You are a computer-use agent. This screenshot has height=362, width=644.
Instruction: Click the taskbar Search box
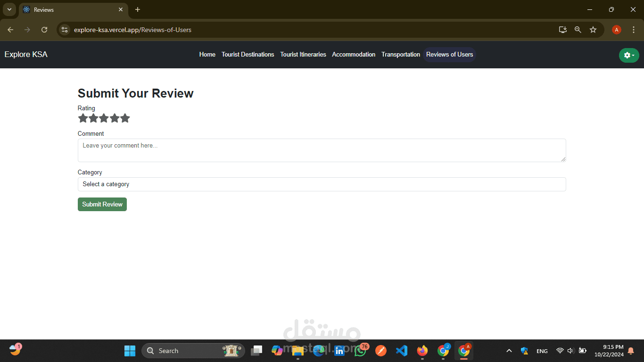[193, 351]
